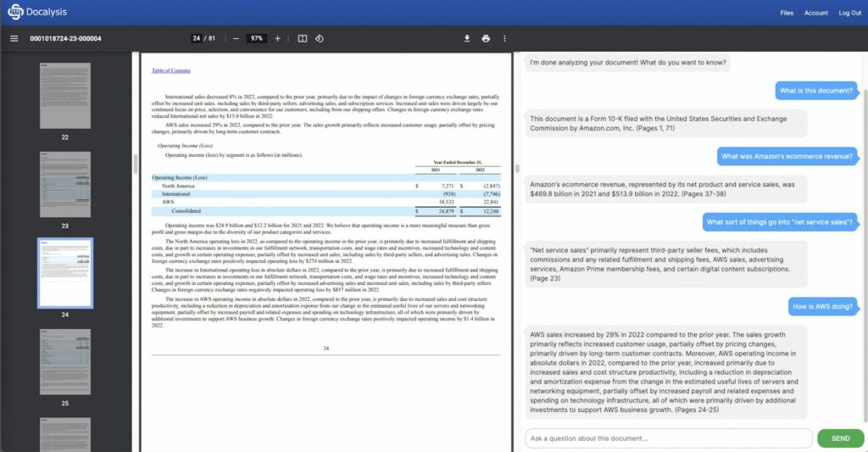Viewport: 868px width, 452px height.
Task: Select the page 22 thumbnail
Action: [x=65, y=96]
